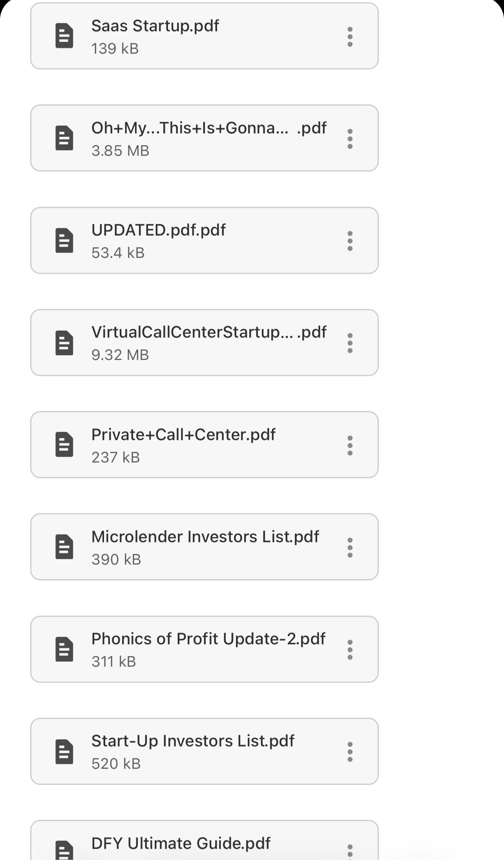
Task: Select the VirtualCallCenterStartup file card
Action: 204,342
